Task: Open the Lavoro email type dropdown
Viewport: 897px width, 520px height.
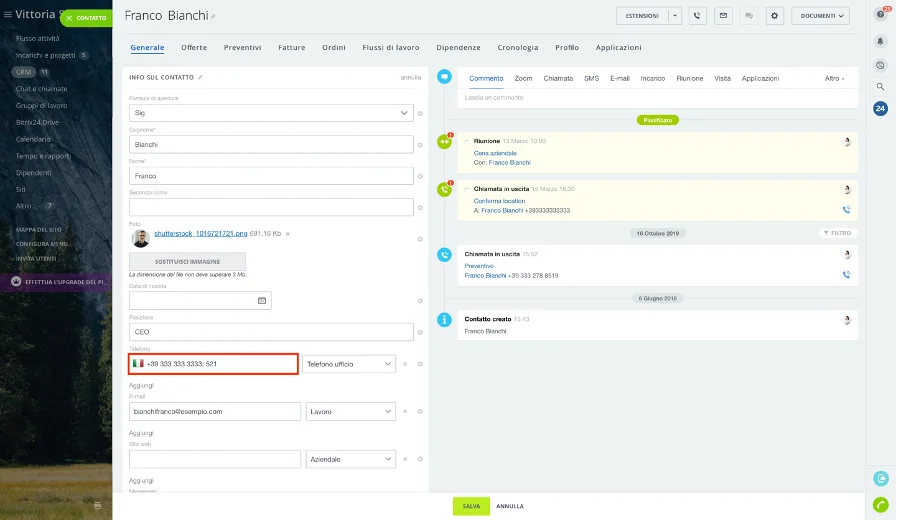Action: [351, 411]
